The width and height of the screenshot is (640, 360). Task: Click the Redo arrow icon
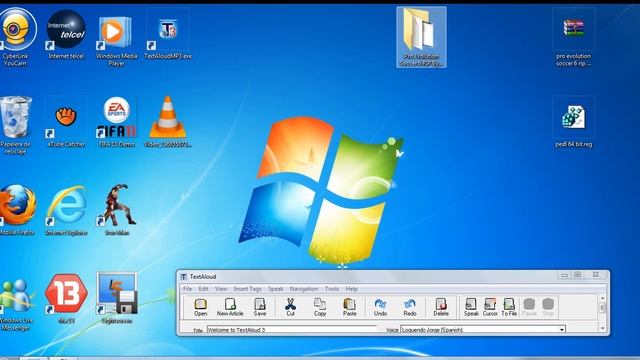[409, 307]
